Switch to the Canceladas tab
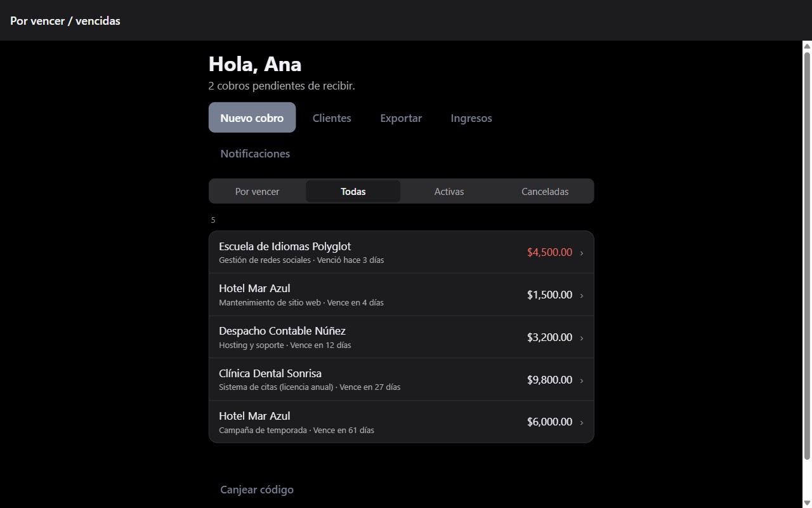 [545, 191]
